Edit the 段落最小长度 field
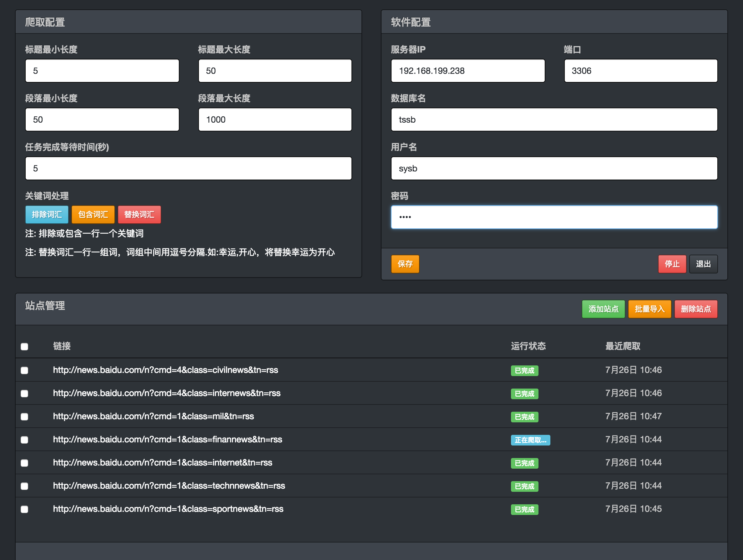This screenshot has width=743, height=560. pos(102,119)
